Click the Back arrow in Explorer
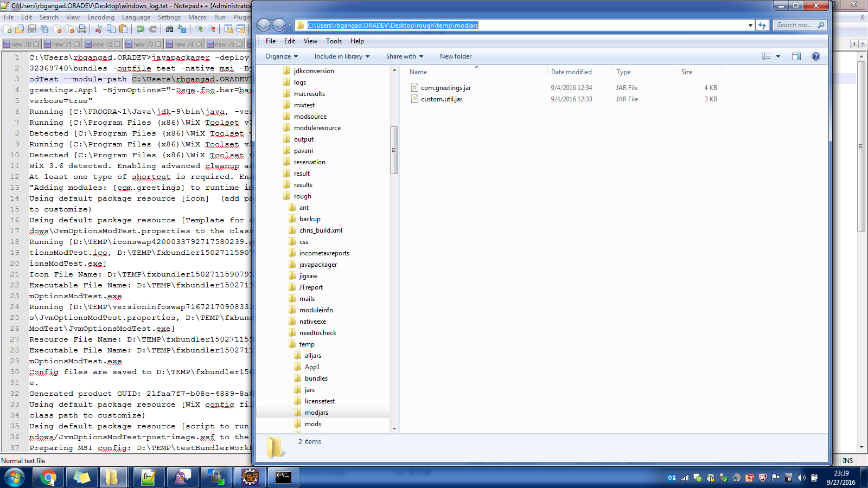868x488 pixels. (x=264, y=25)
